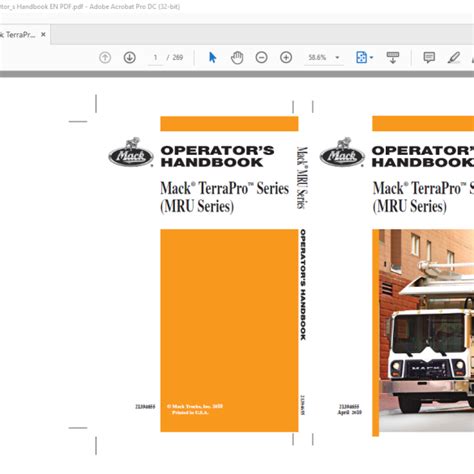Click the April date text near front cover
Image resolution: width=474 pixels, height=474 pixels.
349,412
